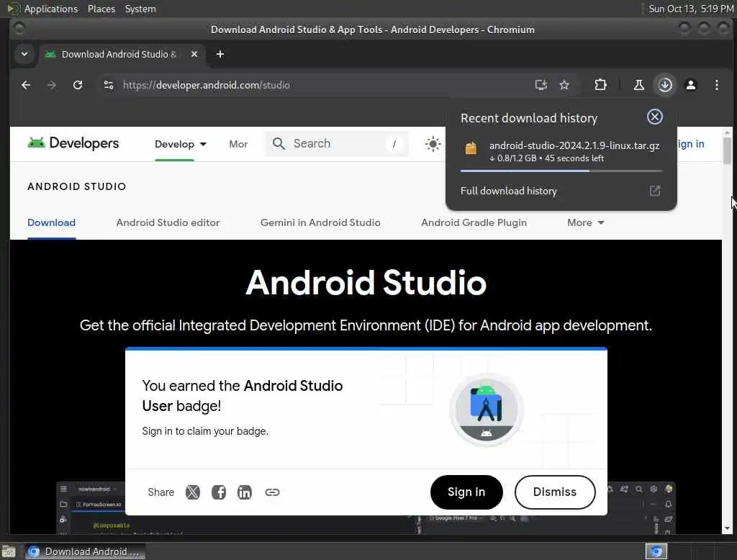Toggle the downloads toolbar icon
This screenshot has height=560, width=737.
[665, 85]
